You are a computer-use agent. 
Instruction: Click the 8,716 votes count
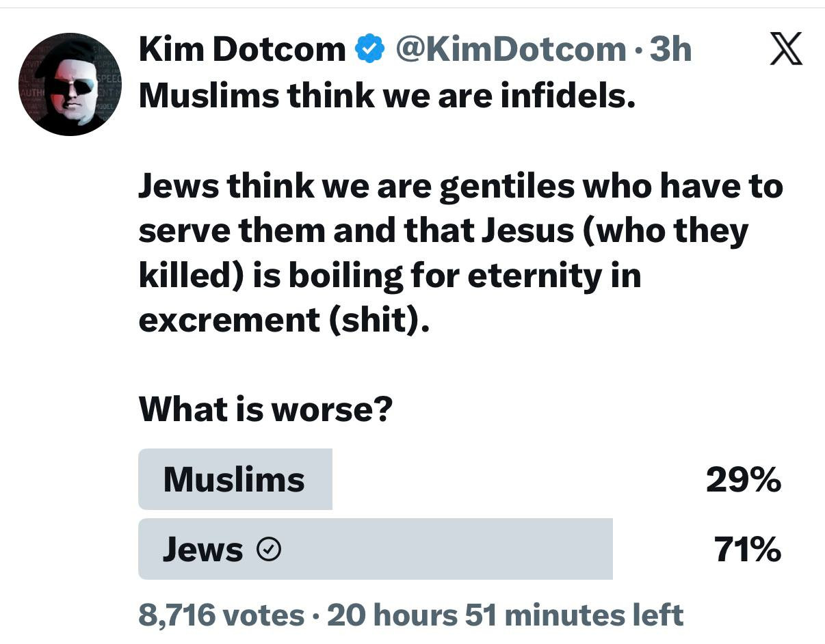[221, 615]
